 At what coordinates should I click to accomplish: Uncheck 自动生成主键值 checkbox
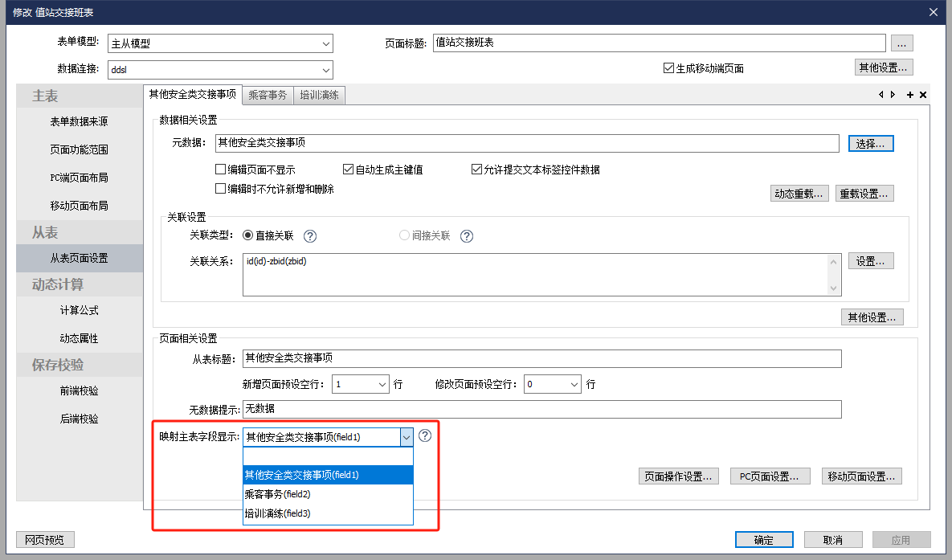pyautogui.click(x=348, y=170)
